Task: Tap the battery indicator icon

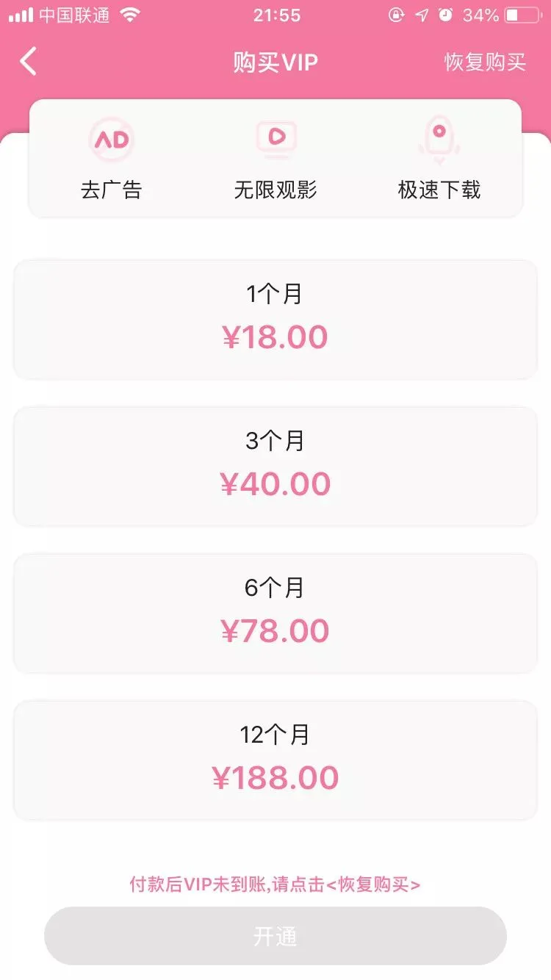Action: pyautogui.click(x=522, y=15)
